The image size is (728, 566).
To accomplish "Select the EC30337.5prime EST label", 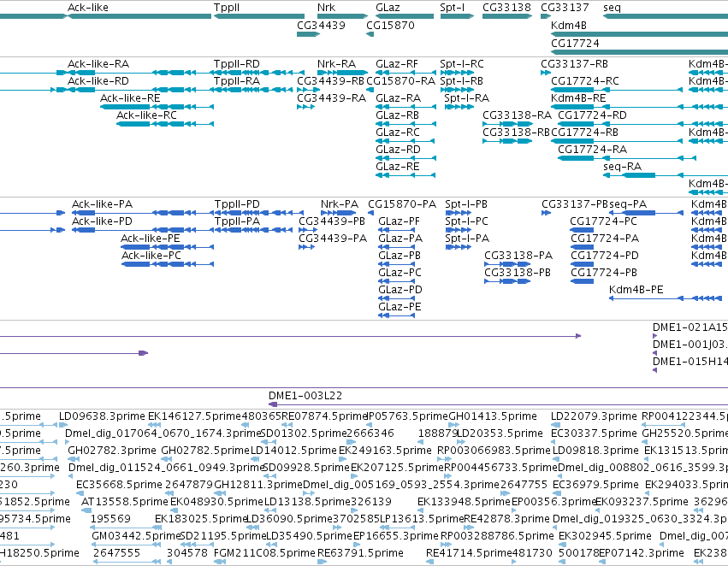I will coord(594,433).
